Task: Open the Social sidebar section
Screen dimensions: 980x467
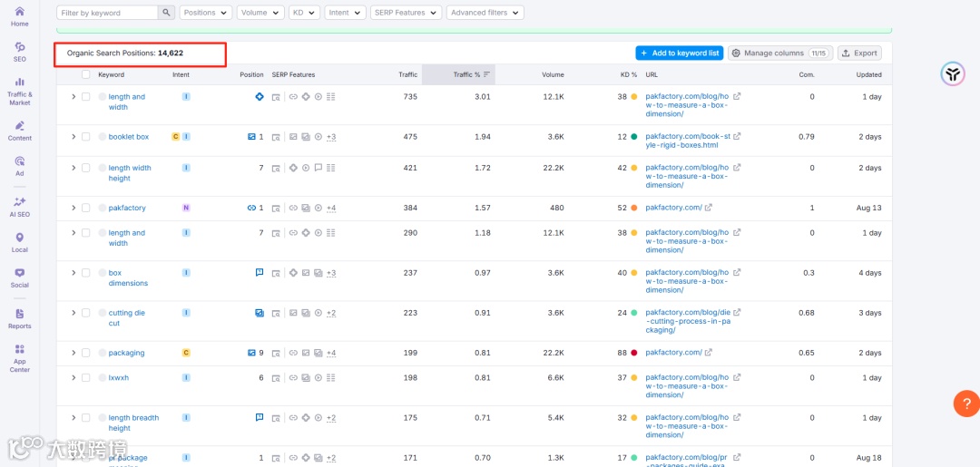Action: pyautogui.click(x=19, y=277)
